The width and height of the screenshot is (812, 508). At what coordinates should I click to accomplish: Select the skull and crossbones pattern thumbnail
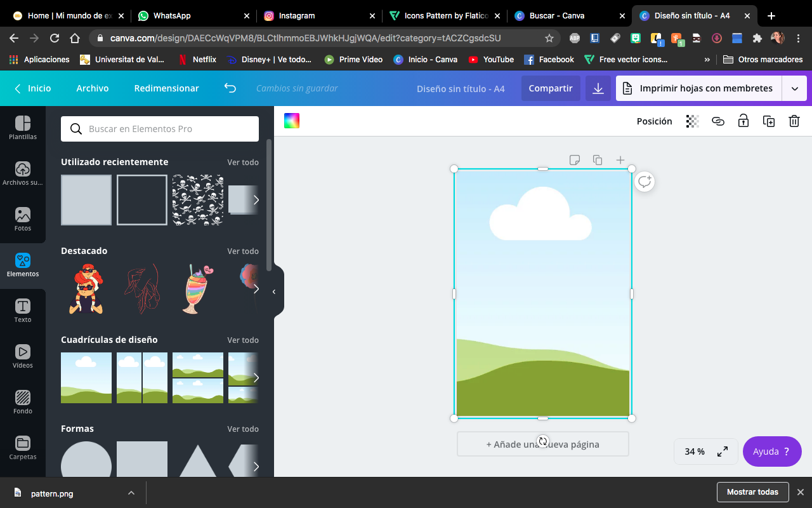pyautogui.click(x=198, y=200)
